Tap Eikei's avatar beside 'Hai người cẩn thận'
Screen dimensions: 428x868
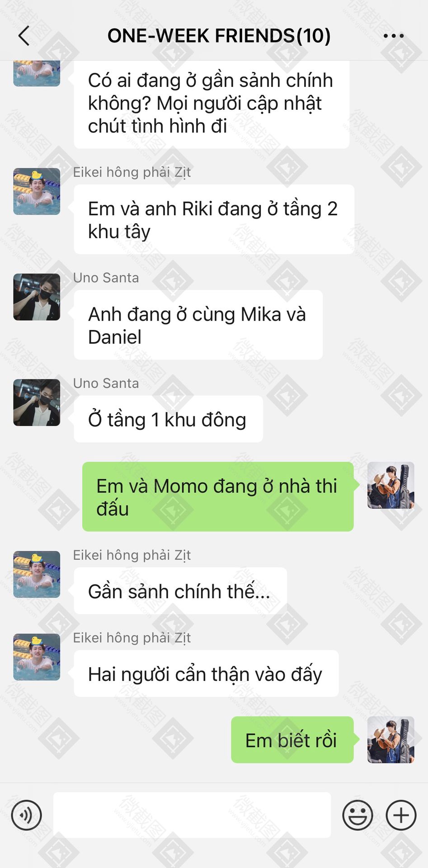point(37,657)
